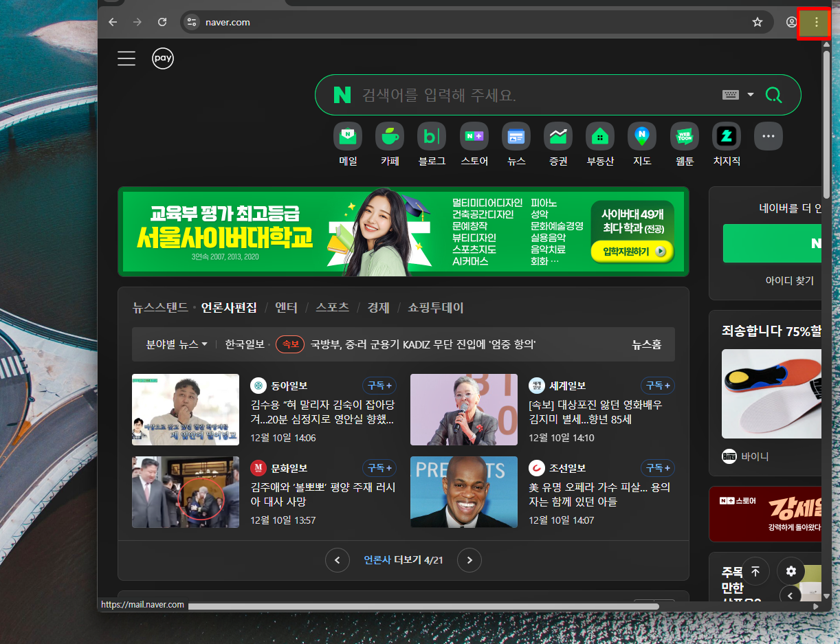Viewport: 840px width, 644px height.
Task: Open Naver hamburger menu
Action: (126, 58)
